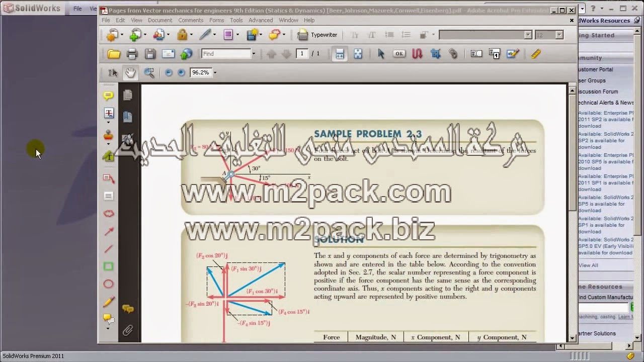Select the Marquee Zoom magnifier tool

click(x=149, y=72)
